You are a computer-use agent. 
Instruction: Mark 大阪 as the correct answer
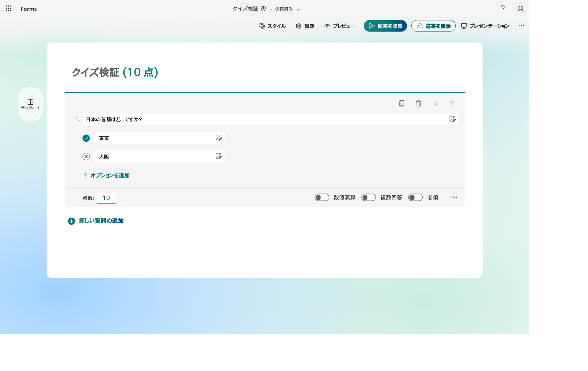point(86,156)
